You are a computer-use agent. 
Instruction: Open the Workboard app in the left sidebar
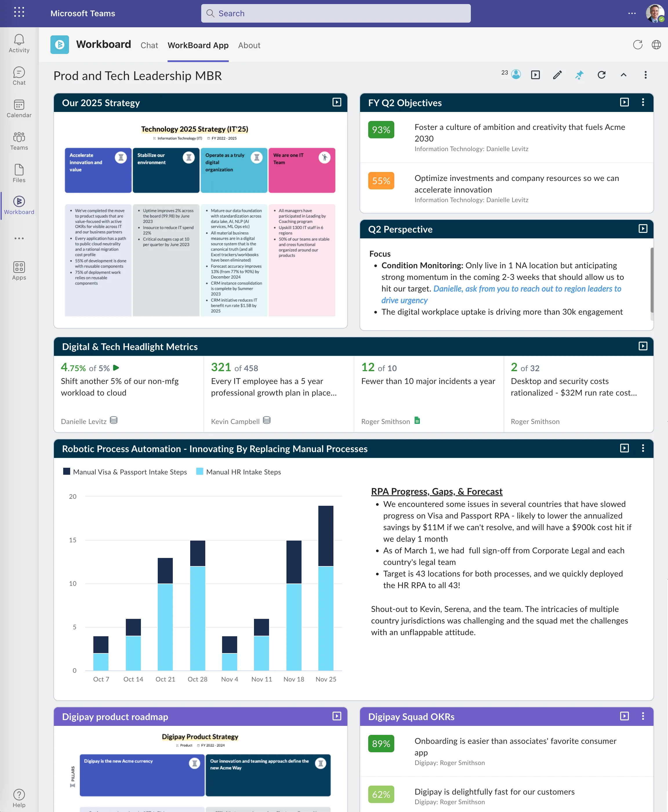[x=19, y=205]
